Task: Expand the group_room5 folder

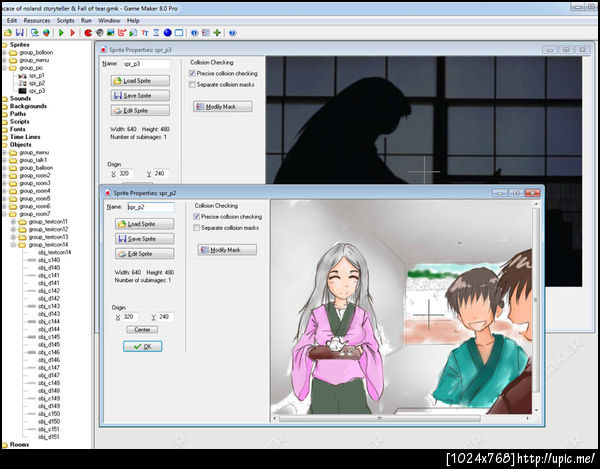Action: 4,199
